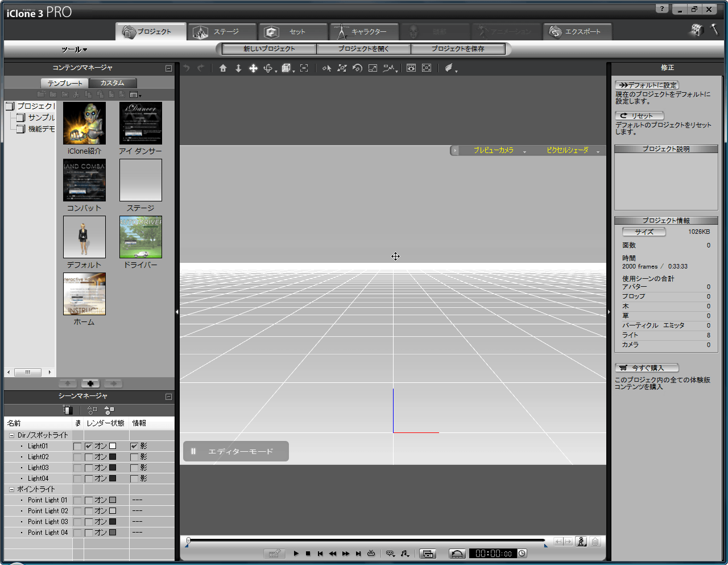Click the 今すぐ購入 button

click(x=647, y=368)
